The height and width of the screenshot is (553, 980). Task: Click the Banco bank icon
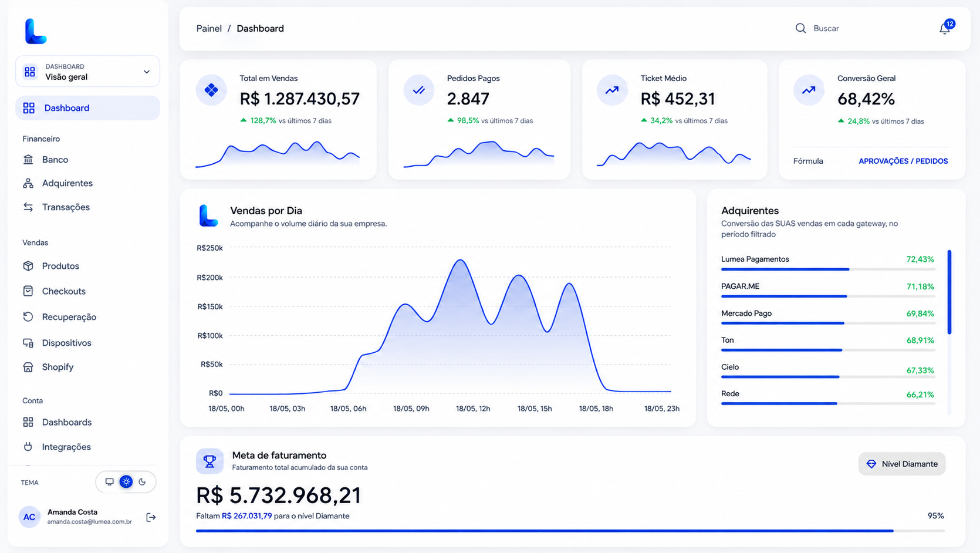click(28, 160)
